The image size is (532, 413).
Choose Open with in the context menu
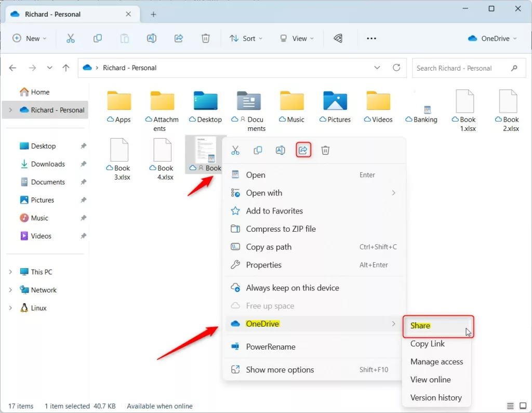tap(314, 193)
